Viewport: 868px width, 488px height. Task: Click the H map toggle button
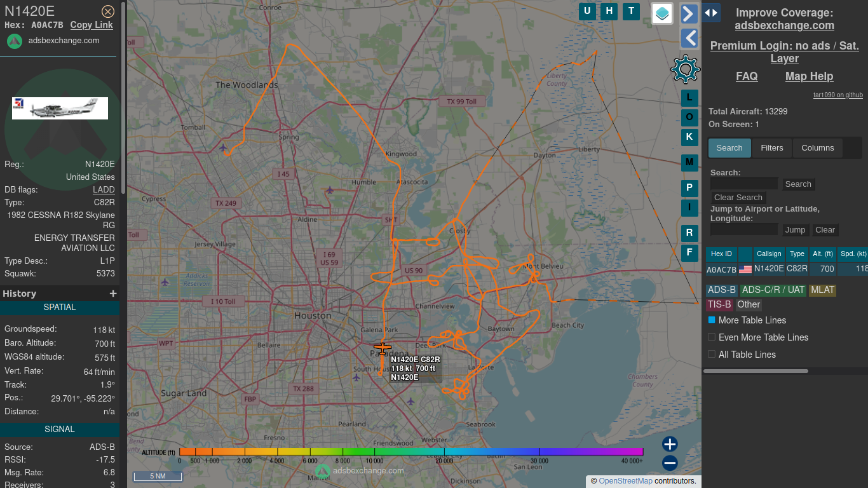(x=609, y=11)
